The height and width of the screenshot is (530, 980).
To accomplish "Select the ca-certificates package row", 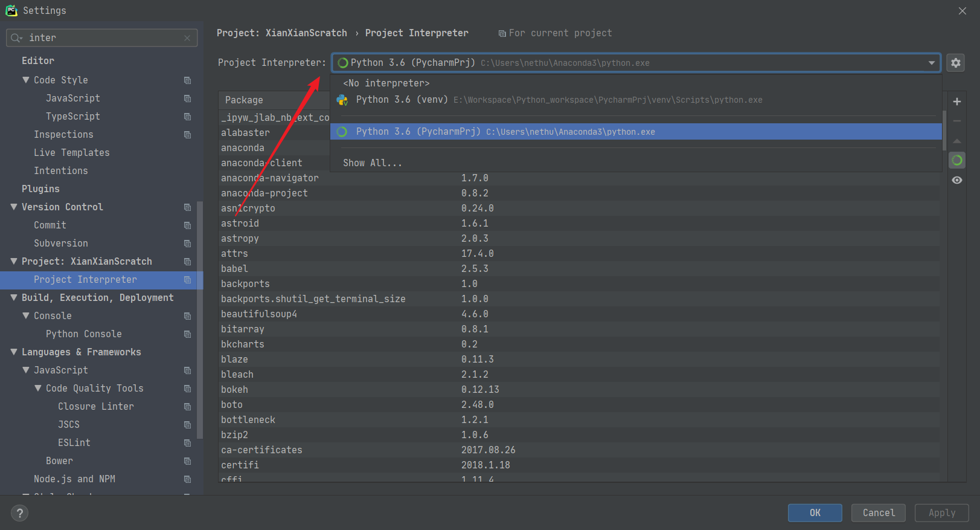I will 578,450.
